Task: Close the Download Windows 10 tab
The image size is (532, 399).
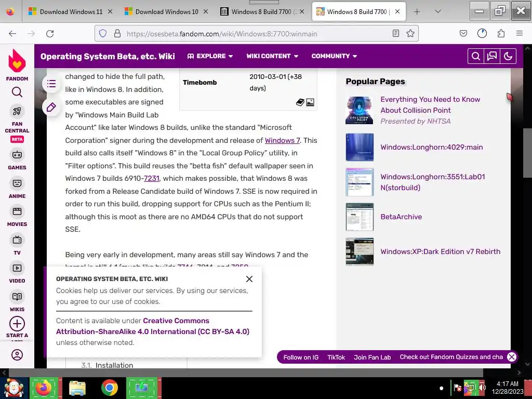Action: [206, 11]
